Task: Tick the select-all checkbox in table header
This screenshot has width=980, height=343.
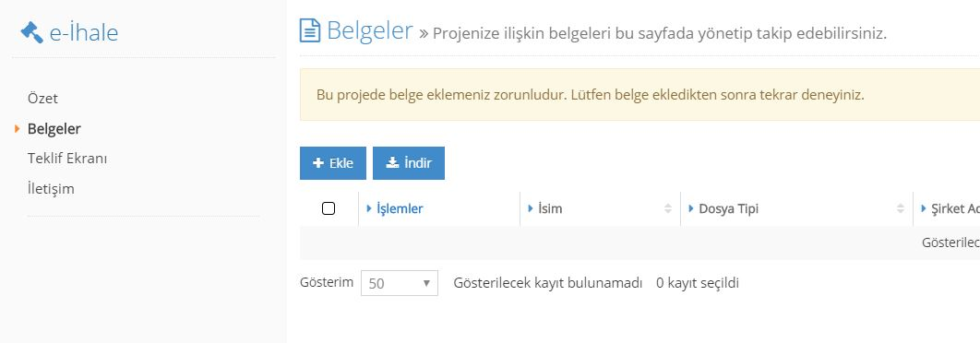Action: click(x=329, y=208)
